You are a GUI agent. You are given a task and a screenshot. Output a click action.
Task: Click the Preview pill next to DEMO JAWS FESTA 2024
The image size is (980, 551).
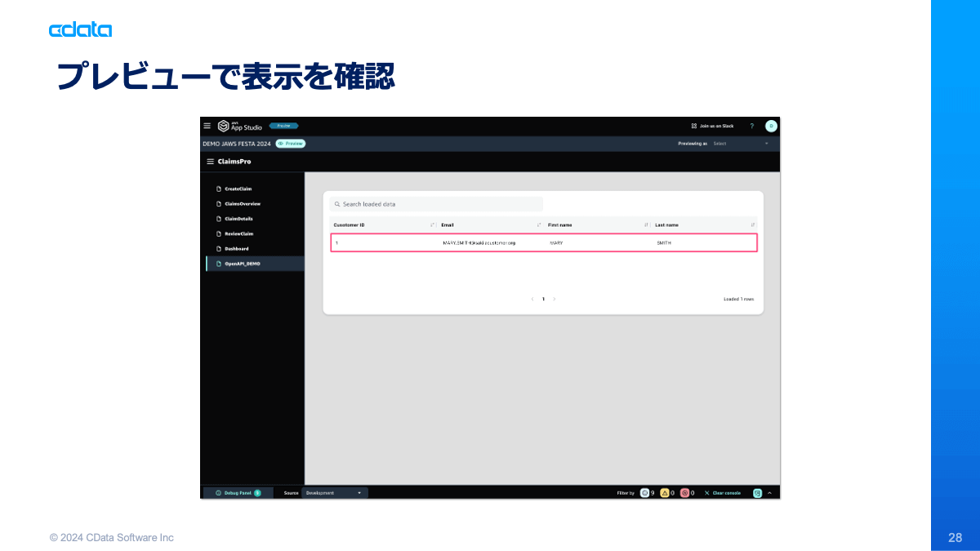[x=291, y=144]
